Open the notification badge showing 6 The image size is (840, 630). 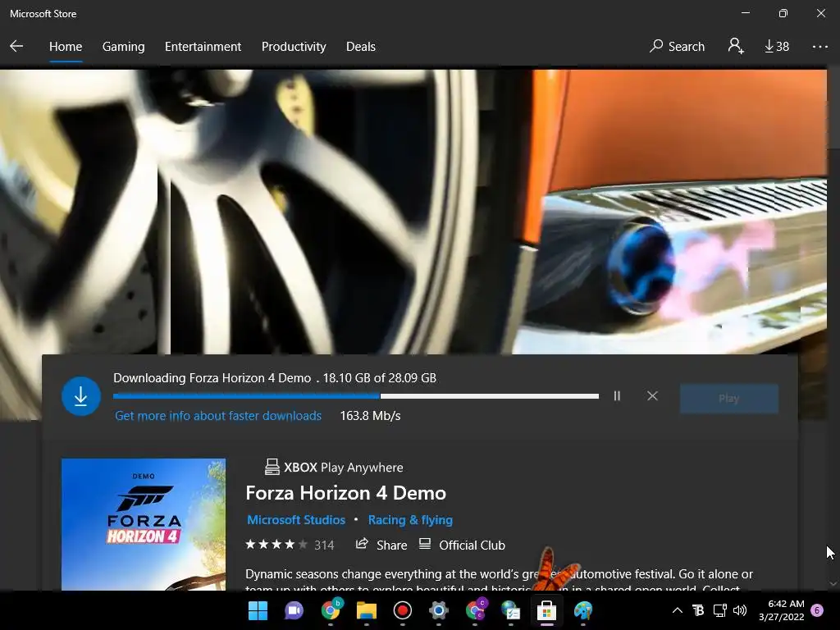pyautogui.click(x=817, y=610)
